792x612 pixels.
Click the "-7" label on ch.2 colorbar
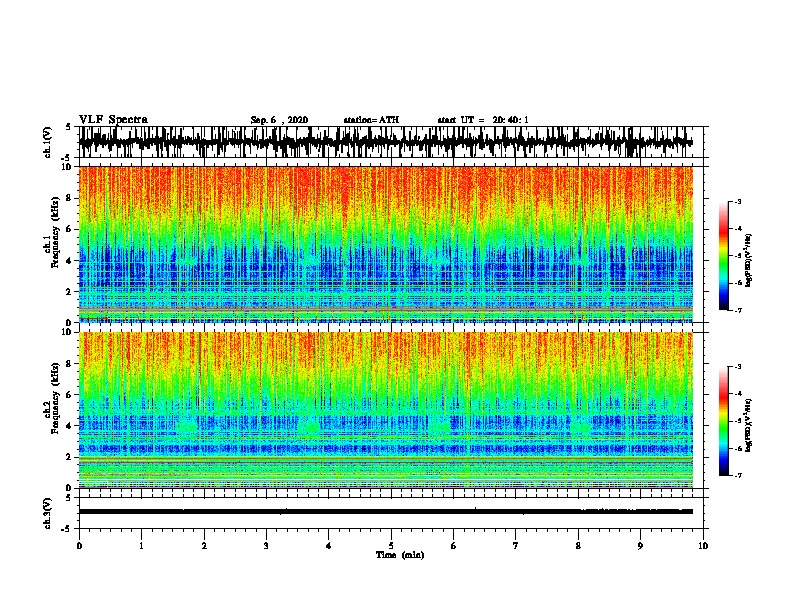coord(738,475)
